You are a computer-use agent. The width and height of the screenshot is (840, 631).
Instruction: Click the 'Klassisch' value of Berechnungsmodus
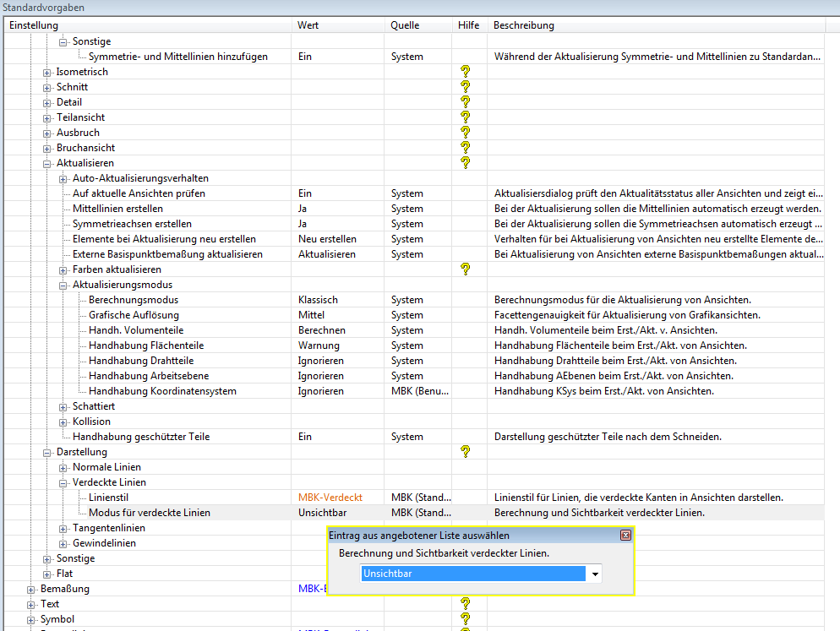[318, 300]
